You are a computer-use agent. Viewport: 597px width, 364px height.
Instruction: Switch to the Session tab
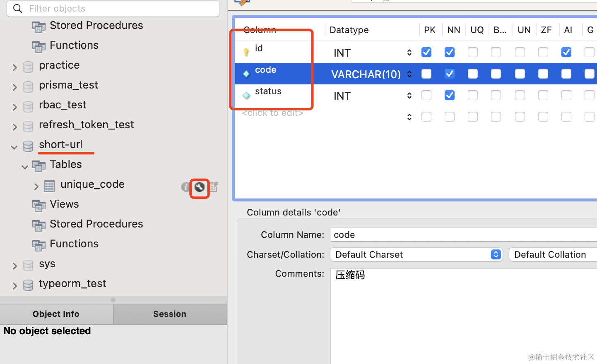(x=170, y=314)
